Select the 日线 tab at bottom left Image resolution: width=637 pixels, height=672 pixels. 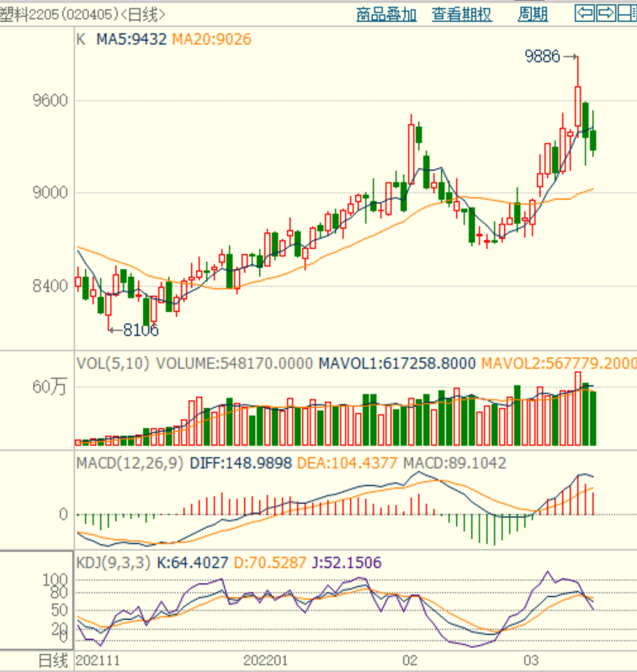click(49, 660)
